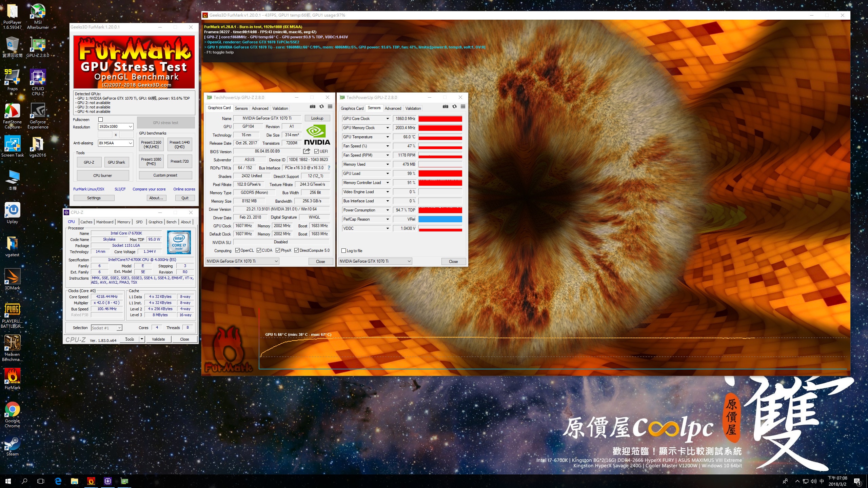The height and width of the screenshot is (488, 868).
Task: Select the Heaven Benchmark desktop icon
Action: (x=12, y=349)
